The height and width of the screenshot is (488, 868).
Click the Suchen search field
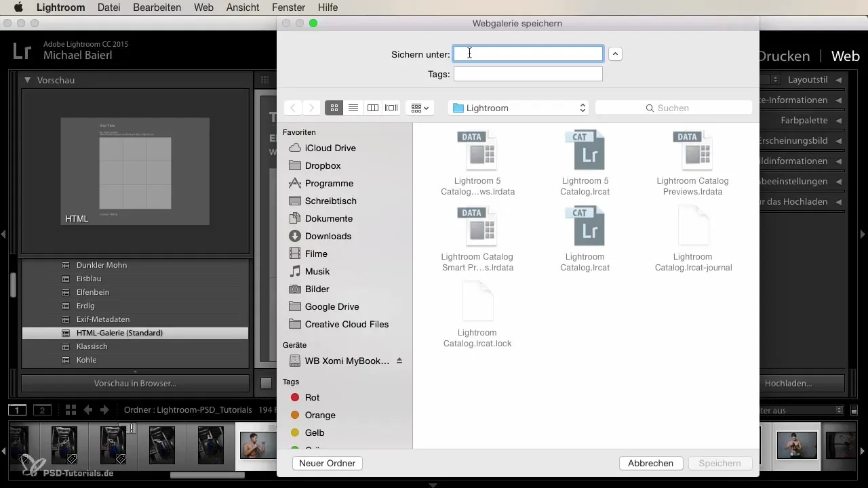[673, 108]
